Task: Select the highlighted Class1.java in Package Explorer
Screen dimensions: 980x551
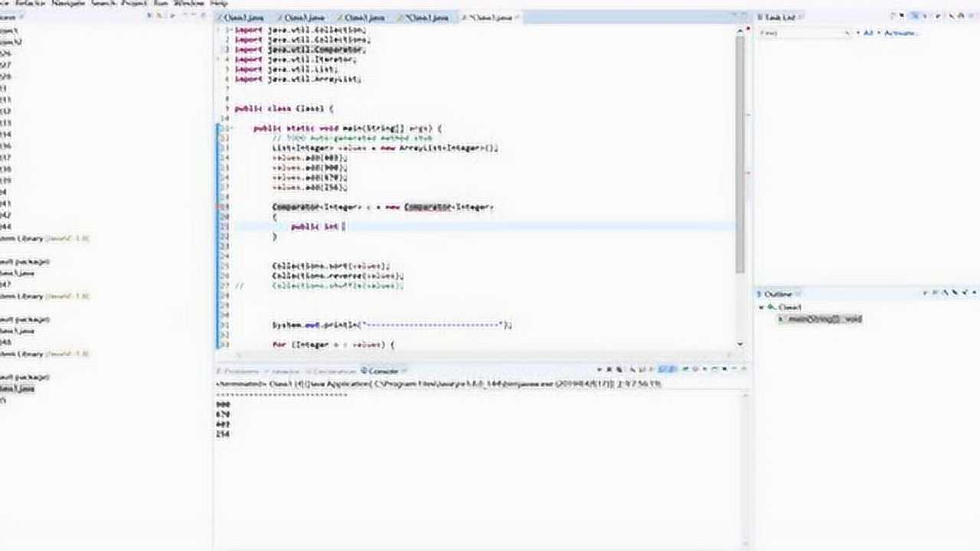Action: pos(17,389)
